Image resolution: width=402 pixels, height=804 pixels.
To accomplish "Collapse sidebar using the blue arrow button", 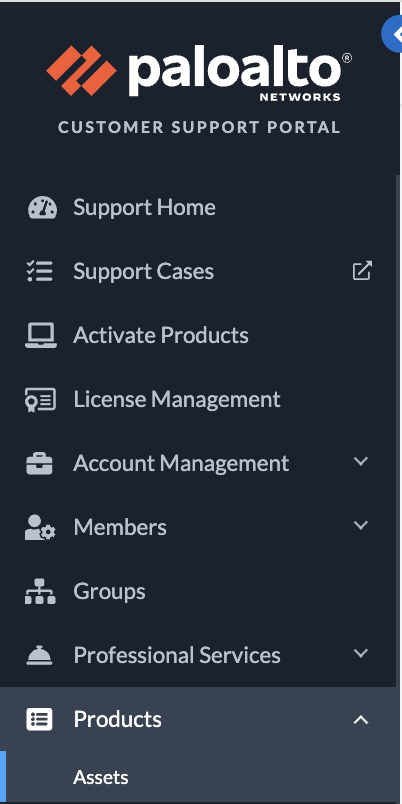I will point(393,34).
